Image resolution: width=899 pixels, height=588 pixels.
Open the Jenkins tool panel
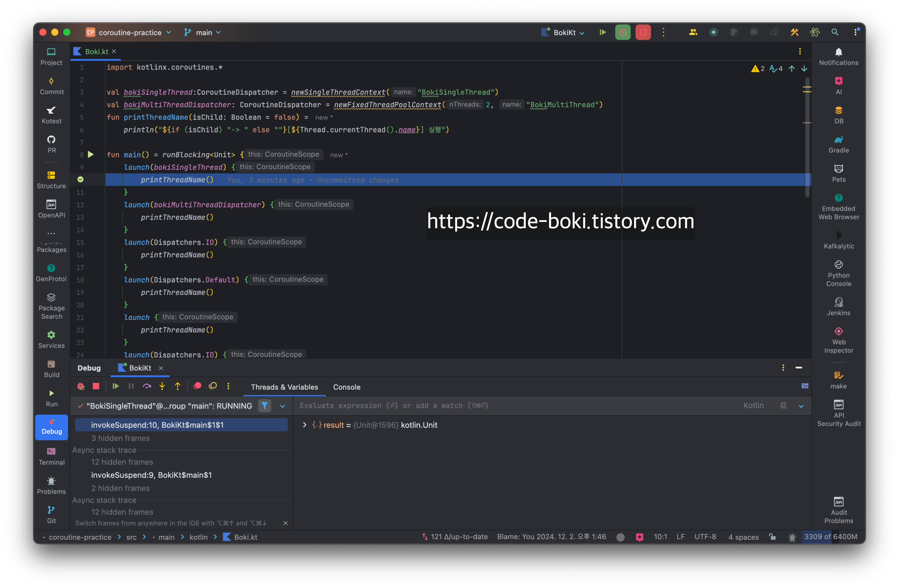[838, 307]
